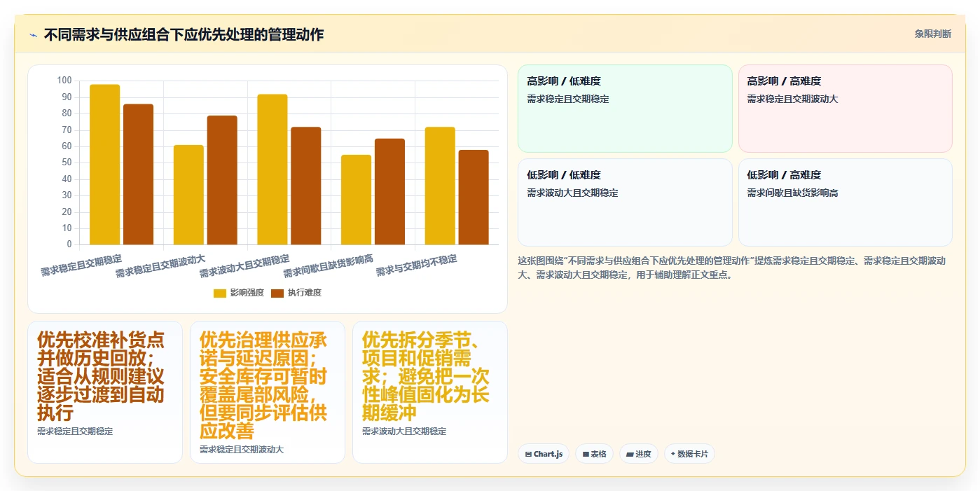The height and width of the screenshot is (491, 980).
Task: Click the 表格 tag chip
Action: point(594,454)
